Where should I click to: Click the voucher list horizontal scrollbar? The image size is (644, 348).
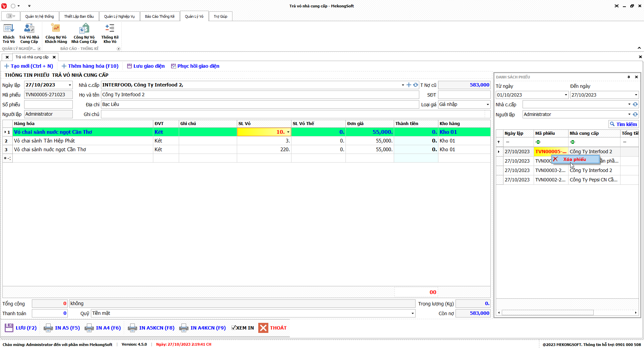(x=547, y=313)
